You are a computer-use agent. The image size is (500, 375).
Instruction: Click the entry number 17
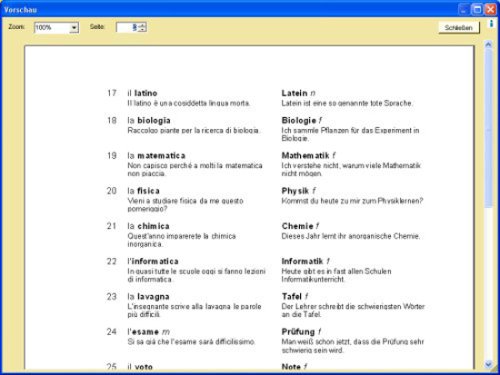point(112,93)
